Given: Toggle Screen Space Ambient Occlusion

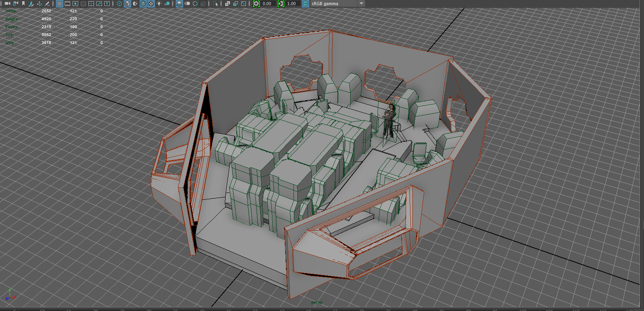Looking at the screenshot, I should (179, 4).
